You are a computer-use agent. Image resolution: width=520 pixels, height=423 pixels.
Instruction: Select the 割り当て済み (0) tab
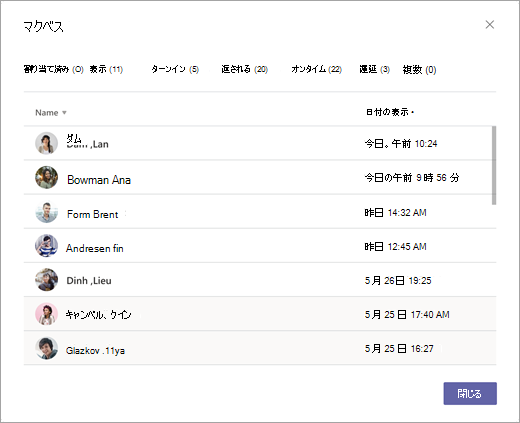pyautogui.click(x=53, y=69)
